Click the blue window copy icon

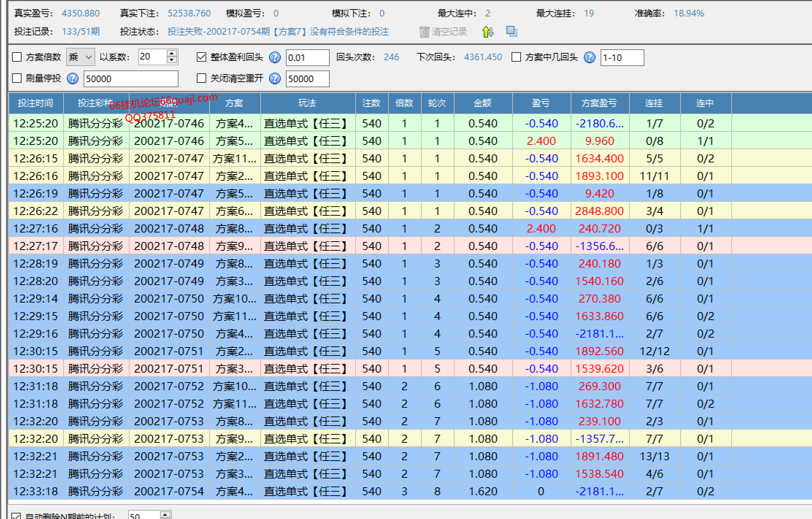[512, 31]
